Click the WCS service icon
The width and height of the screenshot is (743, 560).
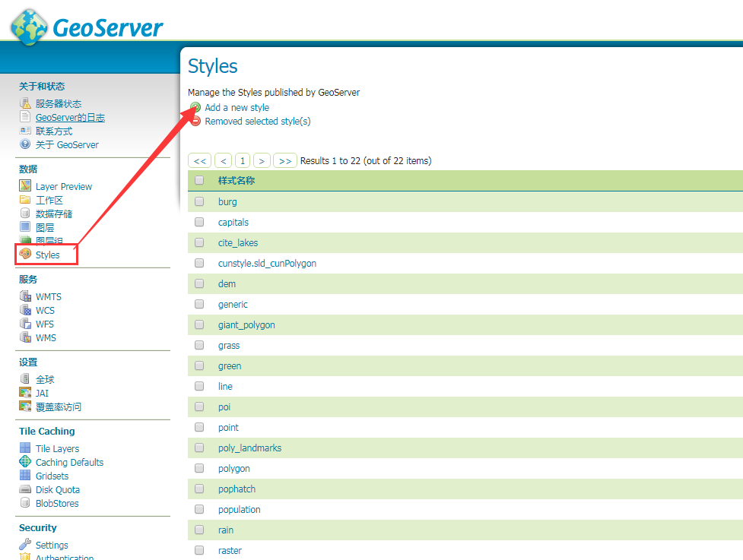point(25,309)
